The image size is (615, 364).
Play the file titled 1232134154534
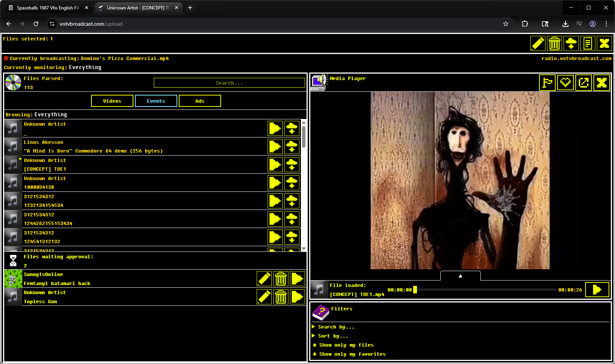point(275,201)
